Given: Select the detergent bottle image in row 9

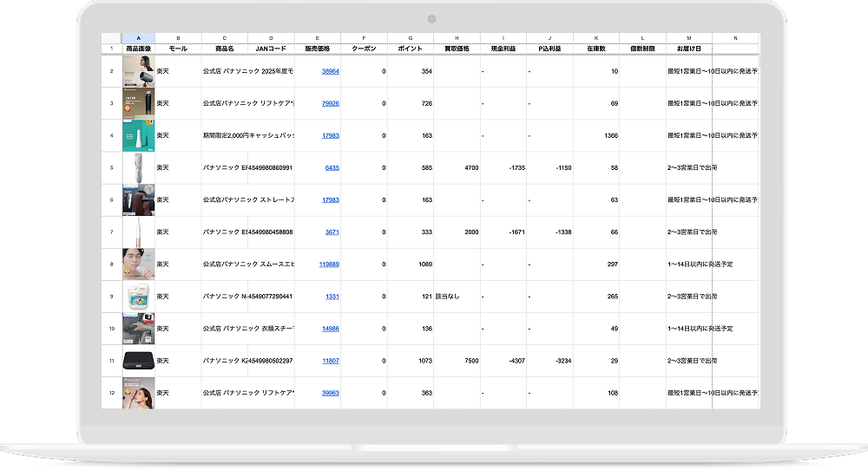Looking at the screenshot, I should 138,297.
